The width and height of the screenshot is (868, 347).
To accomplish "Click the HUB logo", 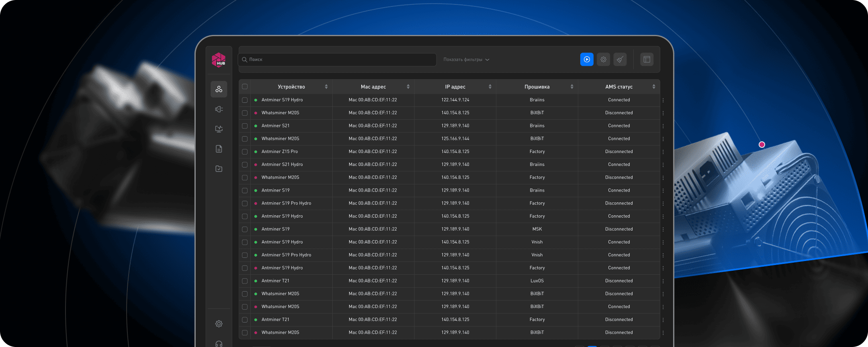I will (219, 60).
